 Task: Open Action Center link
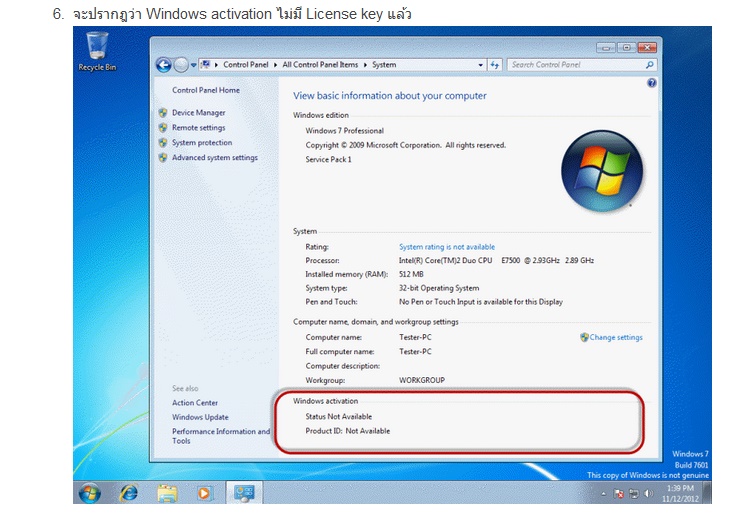point(195,403)
